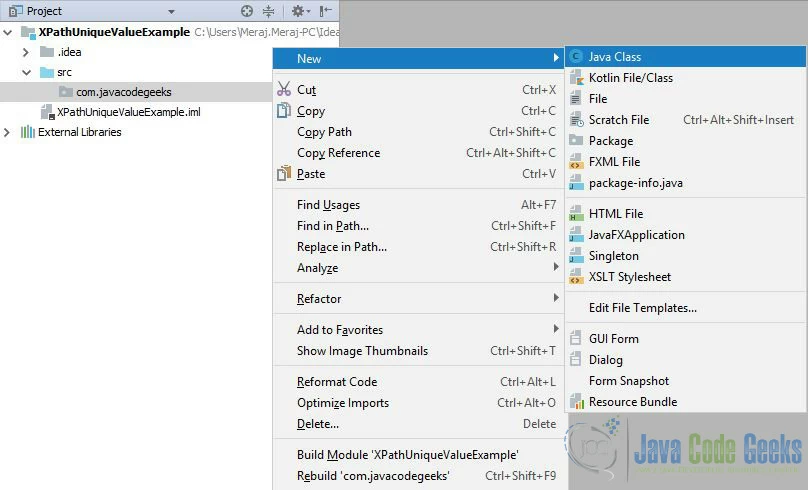Open the Project panel settings gear
The image size is (808, 490).
pos(298,11)
